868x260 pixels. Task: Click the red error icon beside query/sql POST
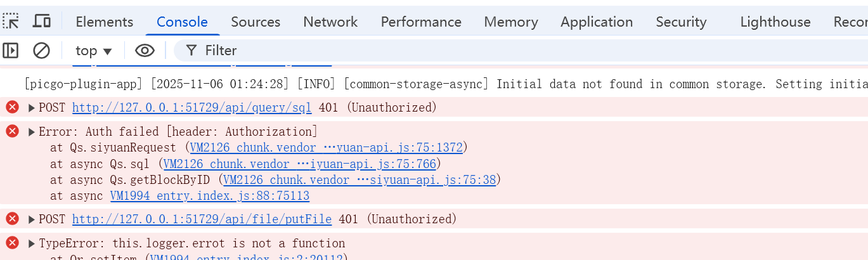coord(12,107)
